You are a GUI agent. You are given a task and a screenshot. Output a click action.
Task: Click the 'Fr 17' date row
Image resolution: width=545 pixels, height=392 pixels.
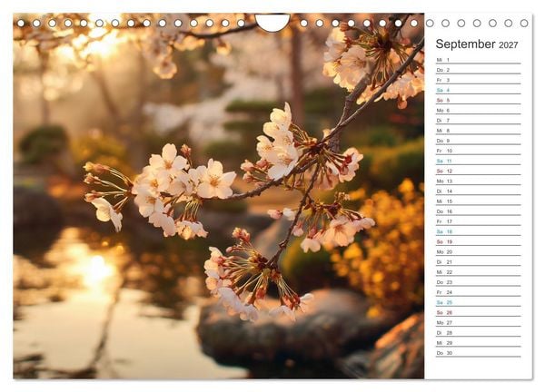pos(479,221)
